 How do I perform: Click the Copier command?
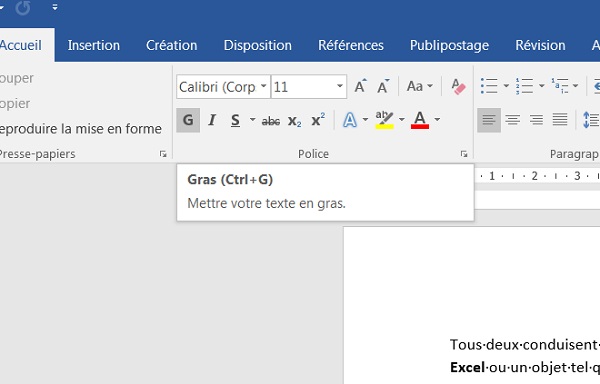15,104
